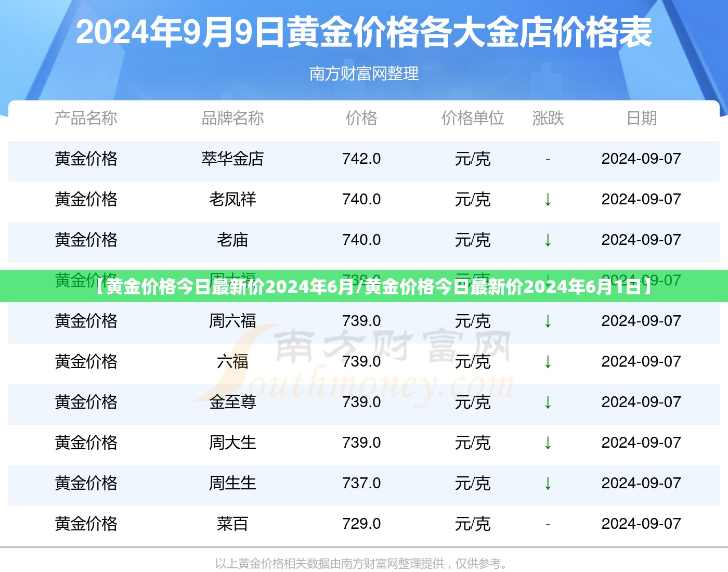Click the dash indicator in the 萃华金店 row
Screen dimensions: 728x572
click(548, 159)
